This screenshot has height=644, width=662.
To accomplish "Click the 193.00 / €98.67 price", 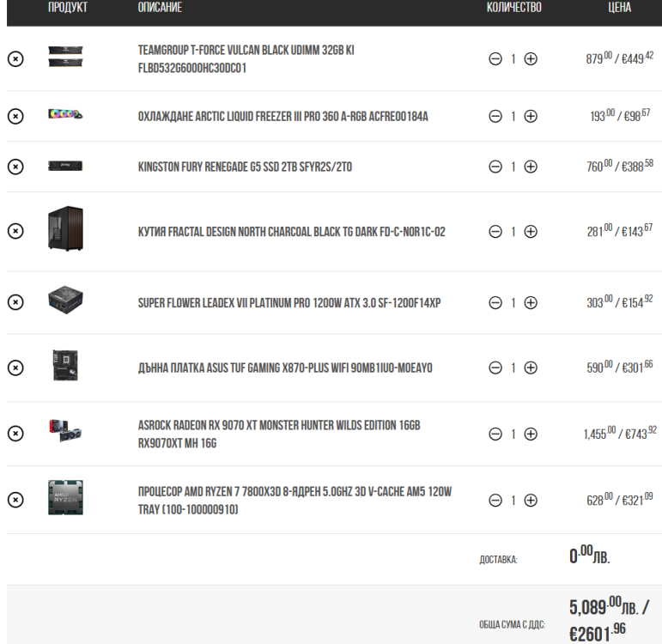I will tap(620, 115).
